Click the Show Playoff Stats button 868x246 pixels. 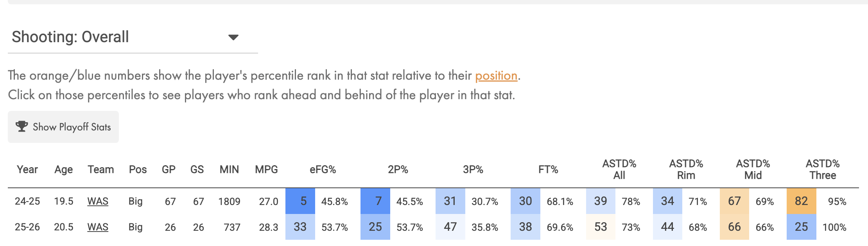point(63,127)
